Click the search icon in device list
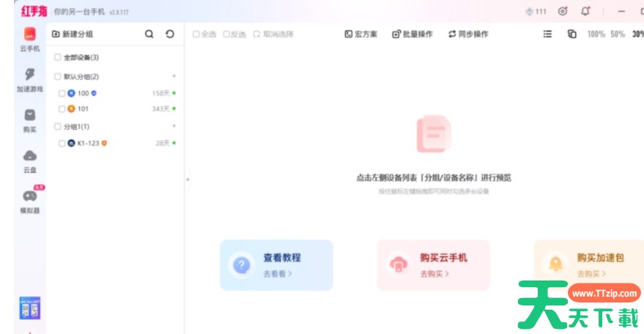 (149, 34)
